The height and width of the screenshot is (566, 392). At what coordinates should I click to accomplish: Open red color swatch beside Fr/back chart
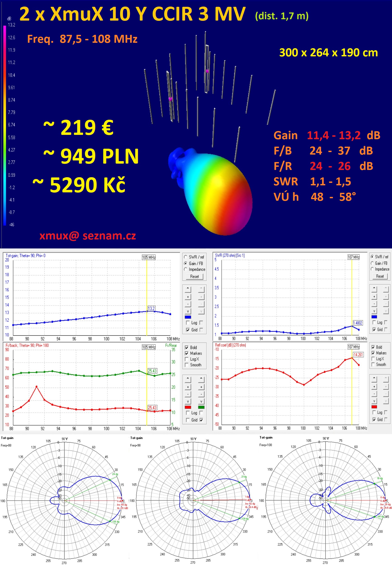click(188, 407)
